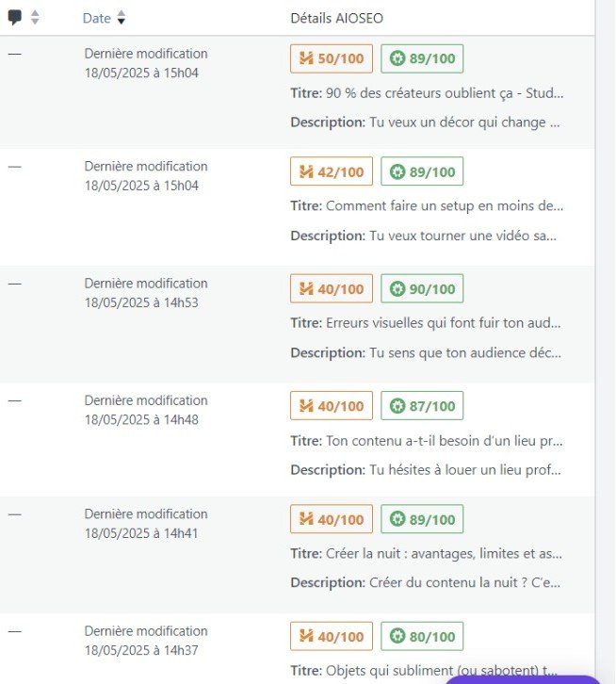This screenshot has height=684, width=616.
Task: Click the description 'Créer du contenu la nuit ?'
Action: [448, 582]
